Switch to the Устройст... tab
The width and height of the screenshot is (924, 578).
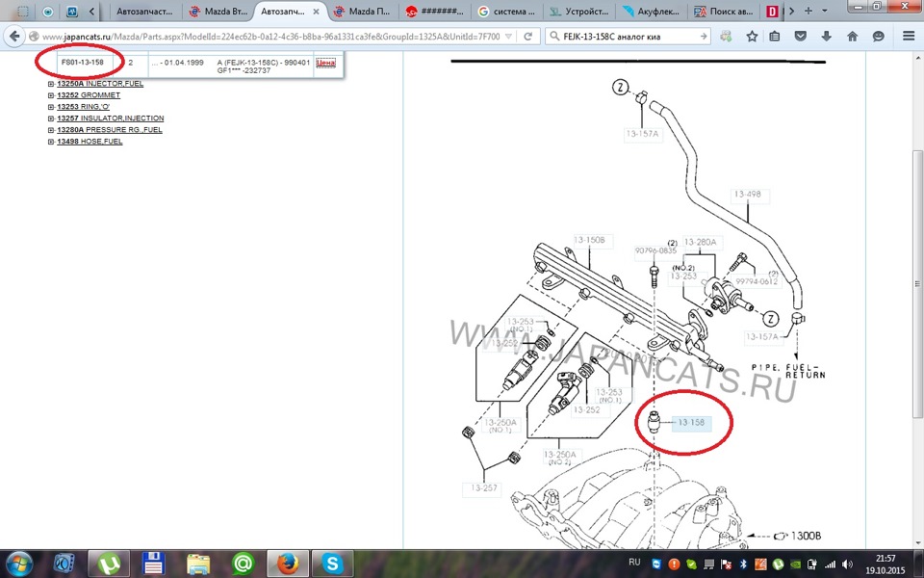(x=579, y=12)
